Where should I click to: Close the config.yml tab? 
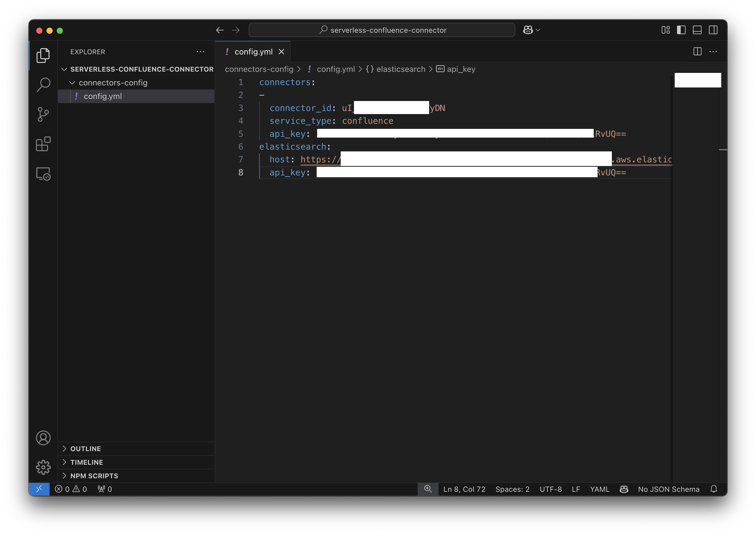pos(281,52)
